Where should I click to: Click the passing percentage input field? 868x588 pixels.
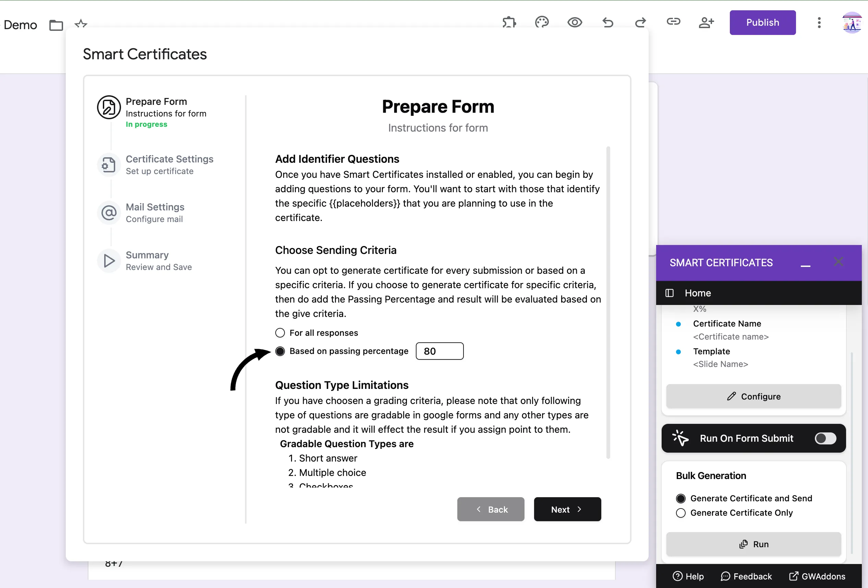[x=439, y=351]
